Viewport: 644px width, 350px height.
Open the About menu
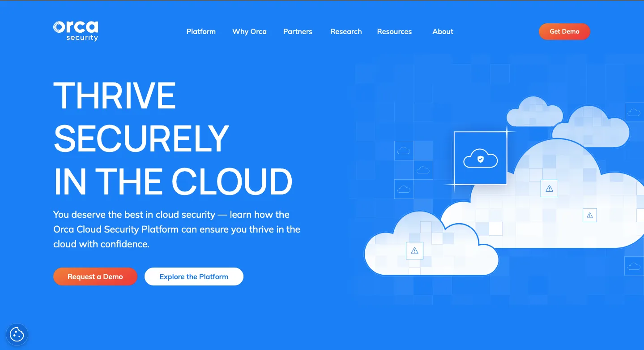pos(443,31)
